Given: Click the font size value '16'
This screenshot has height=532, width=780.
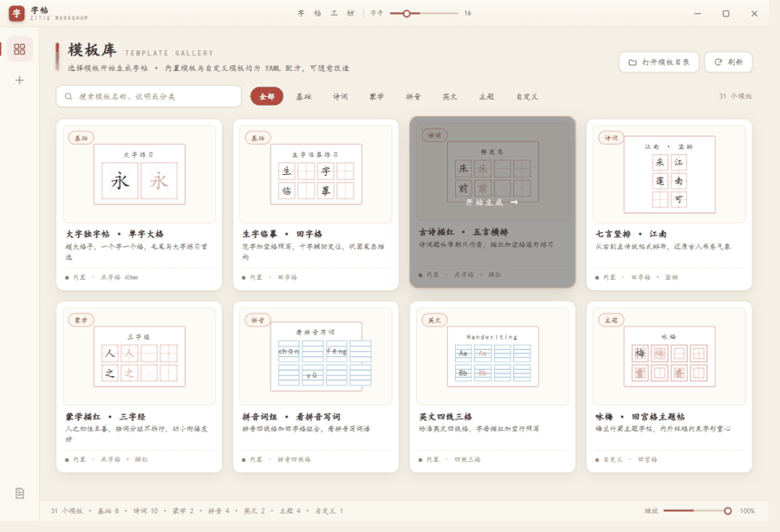Looking at the screenshot, I should point(468,13).
